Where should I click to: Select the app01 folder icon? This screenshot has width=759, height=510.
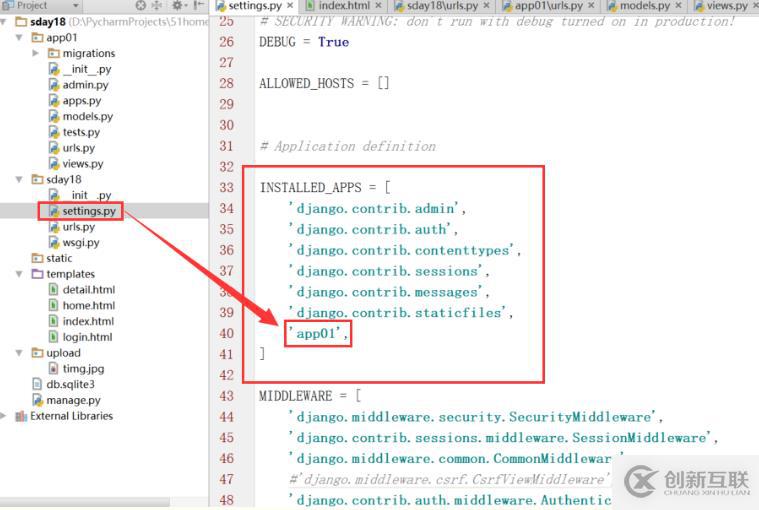click(37, 37)
